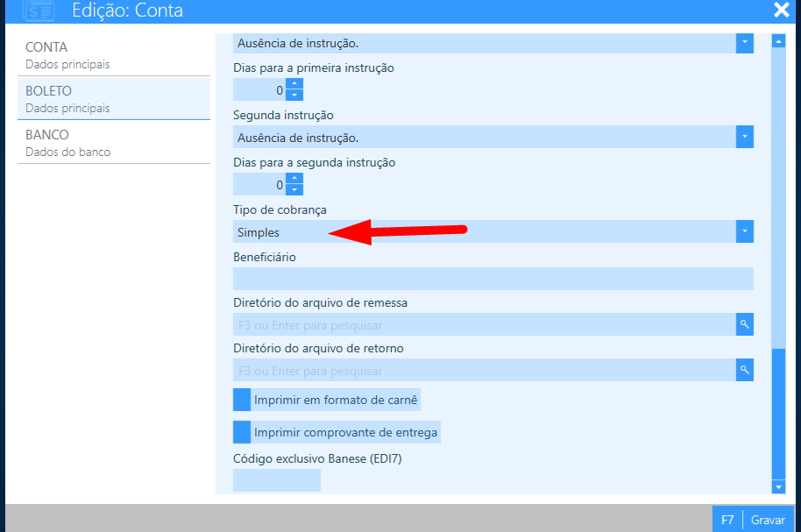Click search icon for remessa directory
Image resolution: width=801 pixels, height=532 pixels.
(x=744, y=324)
